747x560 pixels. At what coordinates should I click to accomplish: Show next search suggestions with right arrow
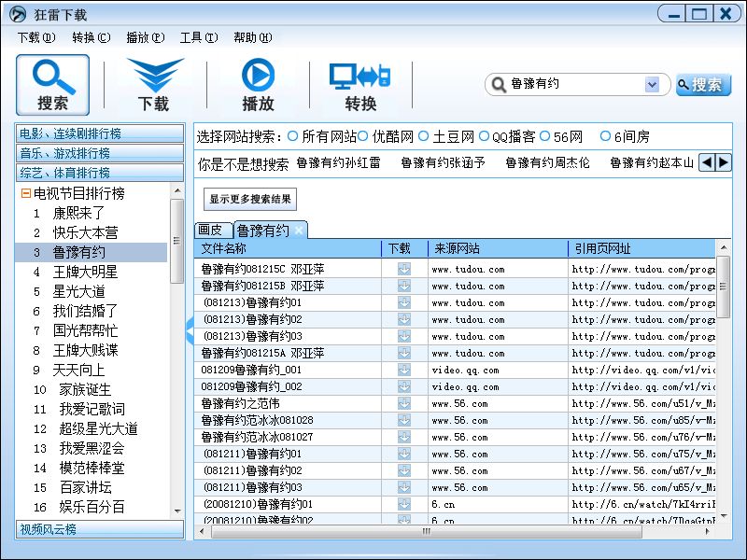click(723, 162)
